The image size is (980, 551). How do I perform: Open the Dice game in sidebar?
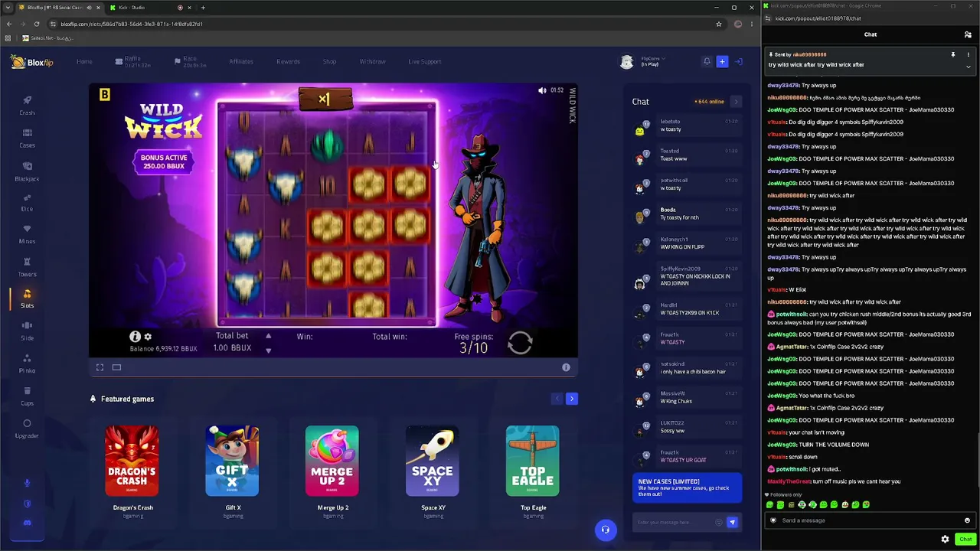point(27,203)
